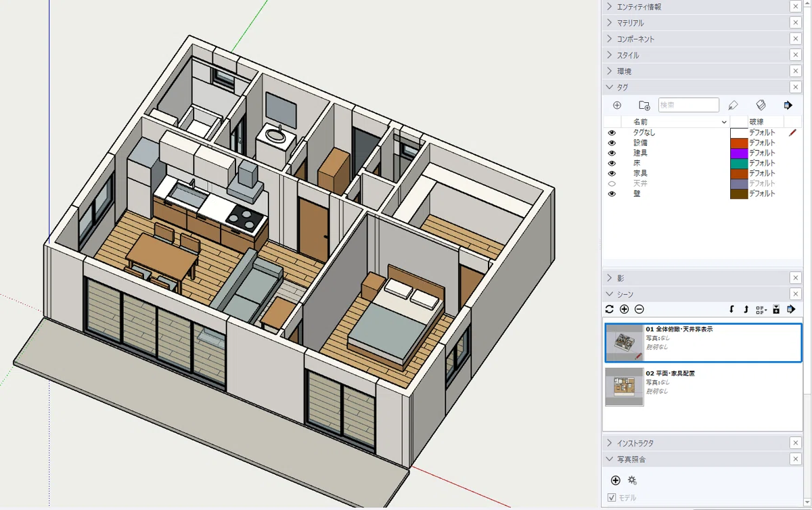The image size is (812, 510).
Task: Change color swatch of 設備 tag
Action: (739, 143)
